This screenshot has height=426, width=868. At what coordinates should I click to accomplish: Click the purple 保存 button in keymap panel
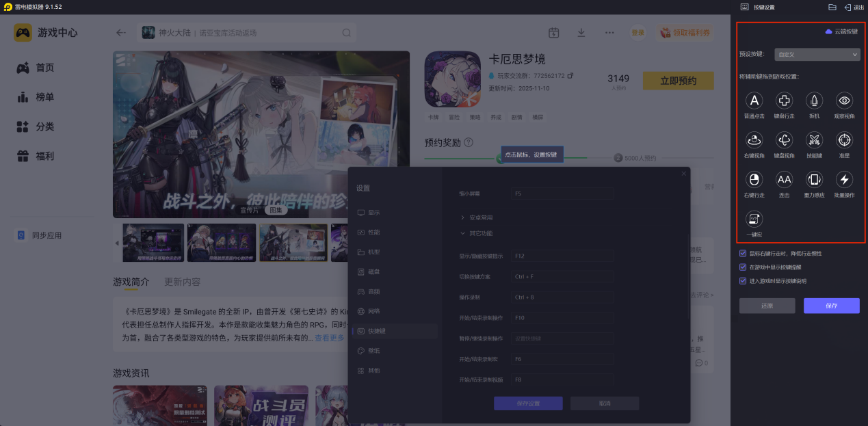[832, 306]
